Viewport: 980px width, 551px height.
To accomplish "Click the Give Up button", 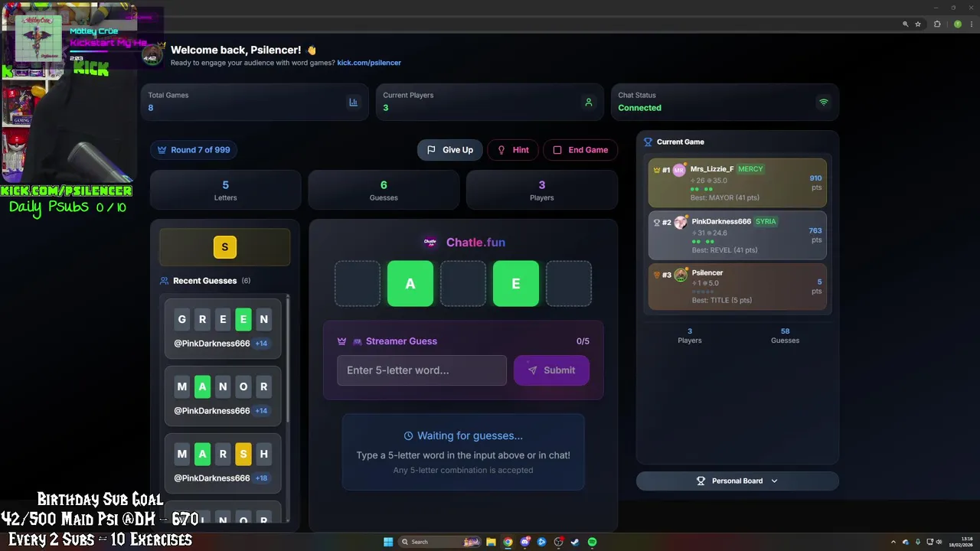I will point(450,150).
